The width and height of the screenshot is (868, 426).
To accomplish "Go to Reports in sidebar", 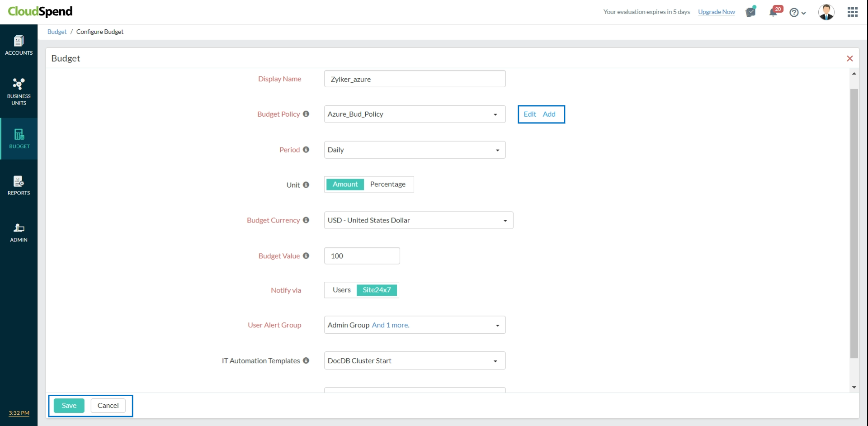I will tap(19, 185).
